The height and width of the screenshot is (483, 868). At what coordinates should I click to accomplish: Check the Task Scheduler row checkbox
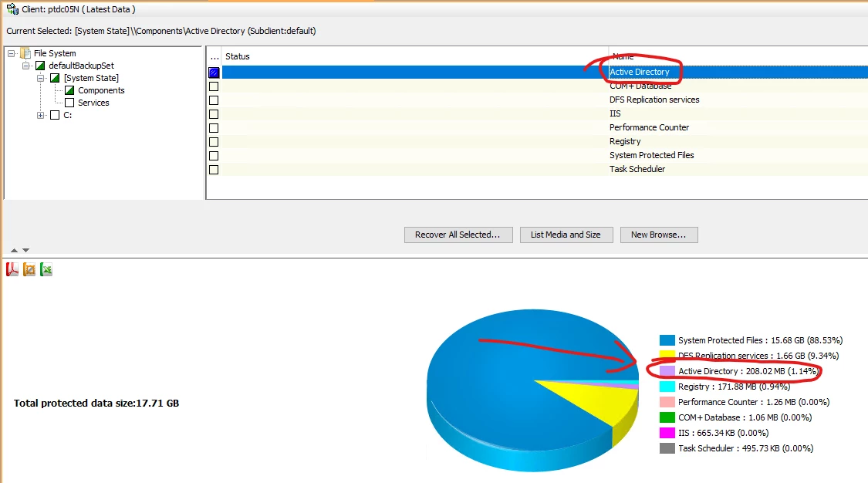pos(214,170)
